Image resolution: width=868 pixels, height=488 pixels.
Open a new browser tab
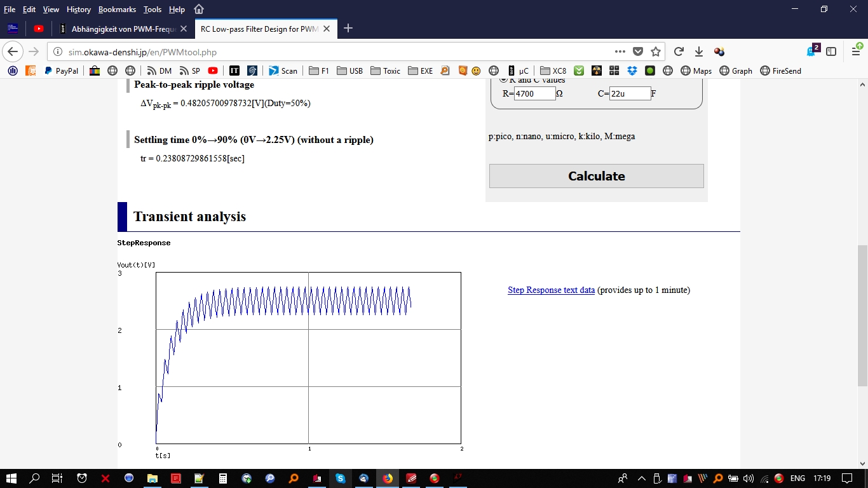(x=348, y=29)
